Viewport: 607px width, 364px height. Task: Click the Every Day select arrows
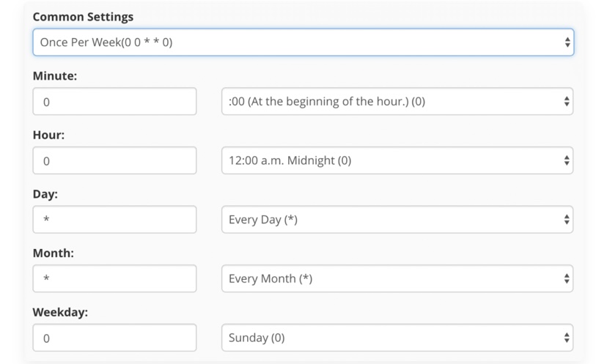[567, 219]
